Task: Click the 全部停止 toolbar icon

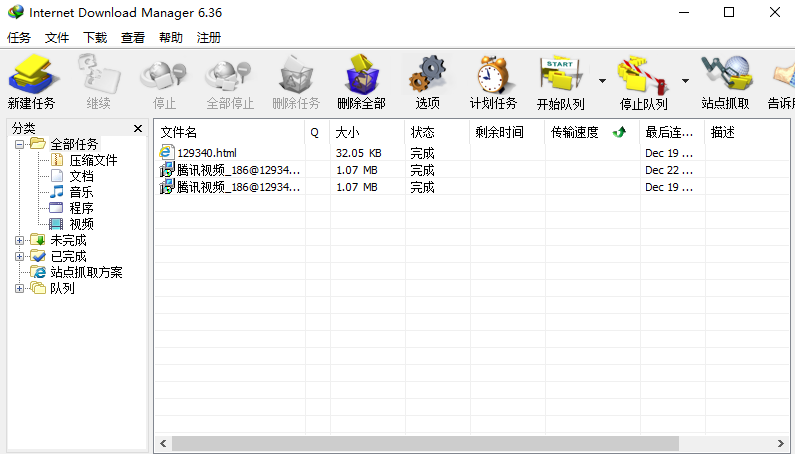Action: click(x=229, y=76)
